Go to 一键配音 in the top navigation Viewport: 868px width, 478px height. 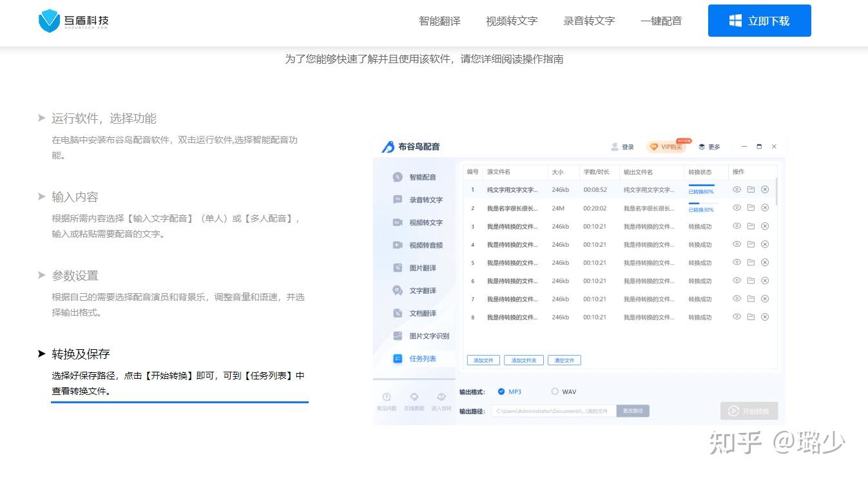[x=661, y=21]
